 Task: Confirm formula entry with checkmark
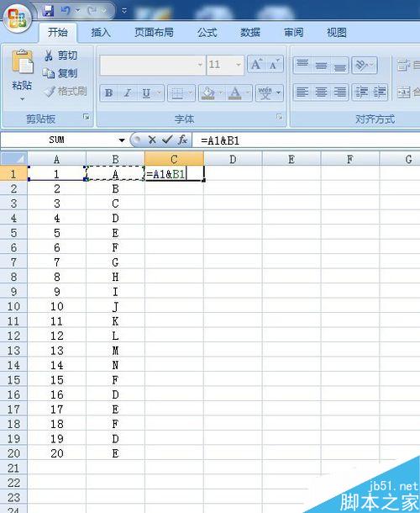click(x=167, y=140)
